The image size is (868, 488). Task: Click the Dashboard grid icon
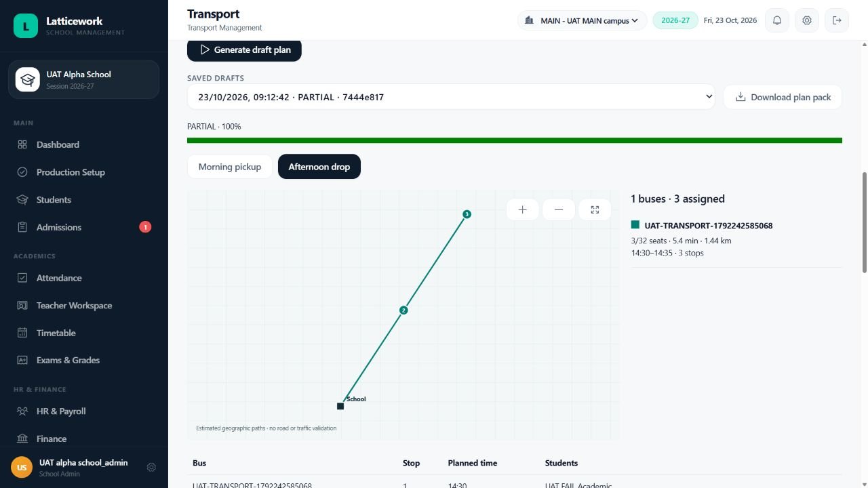[x=22, y=144]
